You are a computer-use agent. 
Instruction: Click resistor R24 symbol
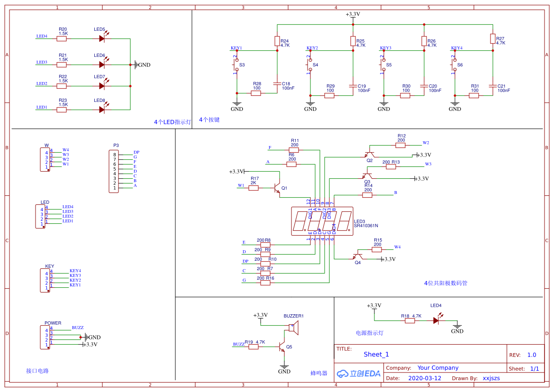pyautogui.click(x=277, y=41)
